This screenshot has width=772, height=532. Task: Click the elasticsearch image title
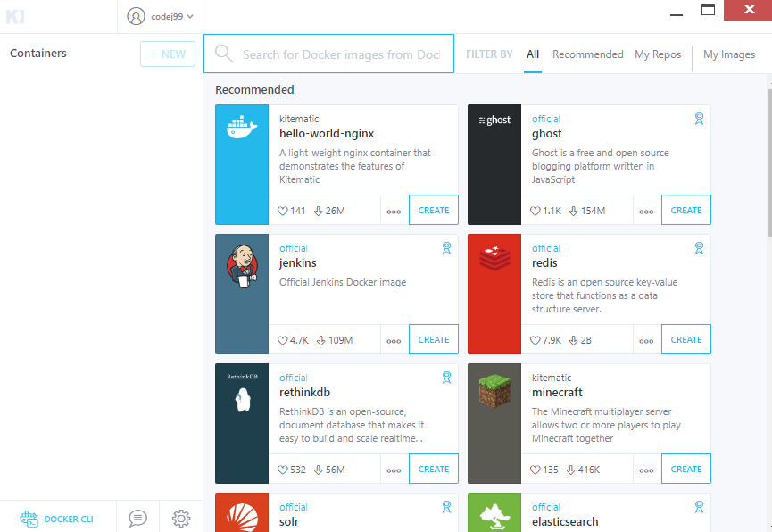tap(565, 521)
